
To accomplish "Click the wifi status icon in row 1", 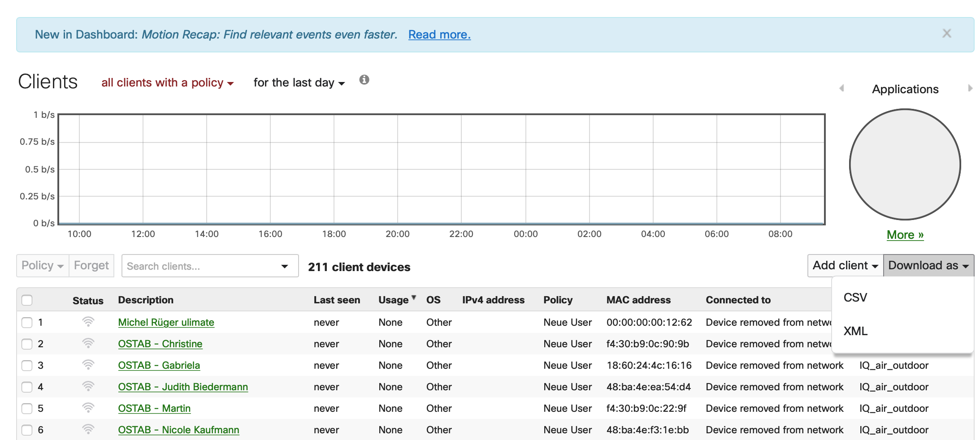I will (x=88, y=322).
